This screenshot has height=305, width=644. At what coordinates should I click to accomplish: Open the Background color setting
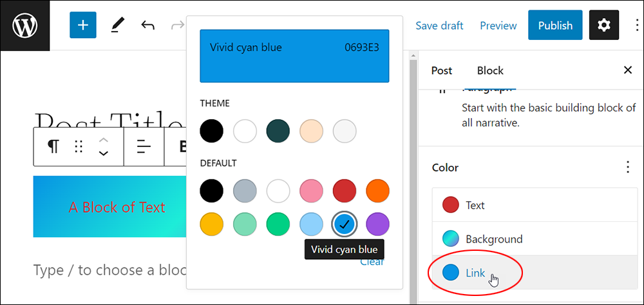point(535,239)
